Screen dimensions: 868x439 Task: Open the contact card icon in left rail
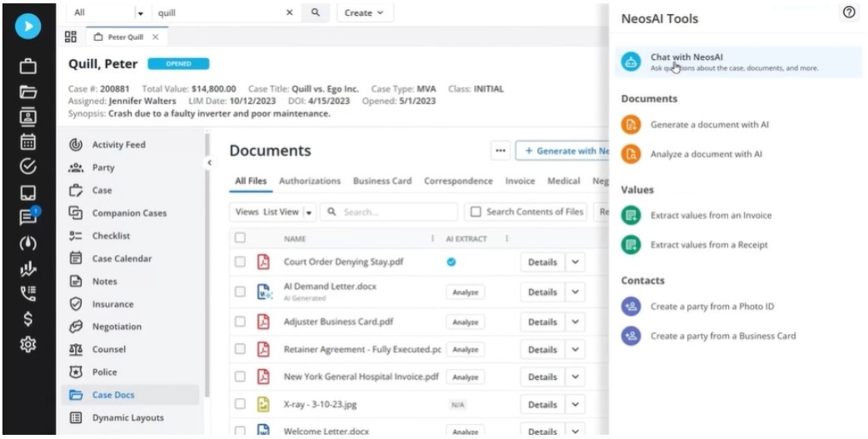pyautogui.click(x=27, y=117)
